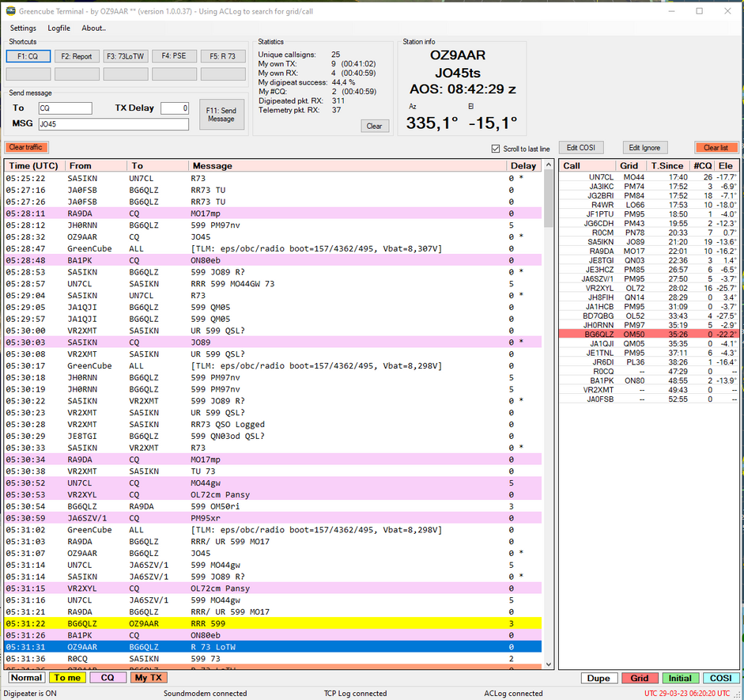Click the red Grid legend box
Viewport: 744px width, 700px height.
[x=640, y=678]
